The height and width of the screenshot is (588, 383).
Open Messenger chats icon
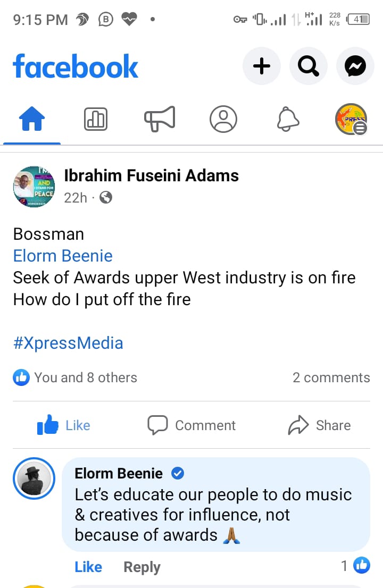point(355,66)
